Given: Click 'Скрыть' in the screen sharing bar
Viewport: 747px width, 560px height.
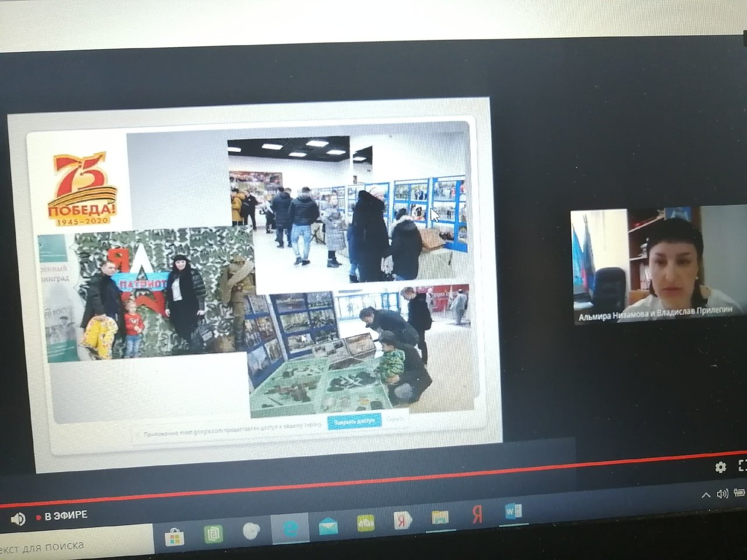Looking at the screenshot, I should pos(395,419).
